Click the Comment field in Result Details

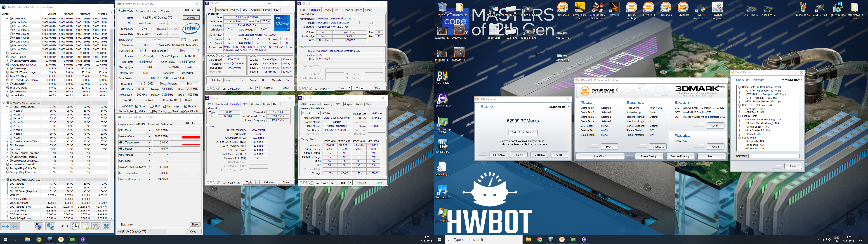[x=774, y=156]
